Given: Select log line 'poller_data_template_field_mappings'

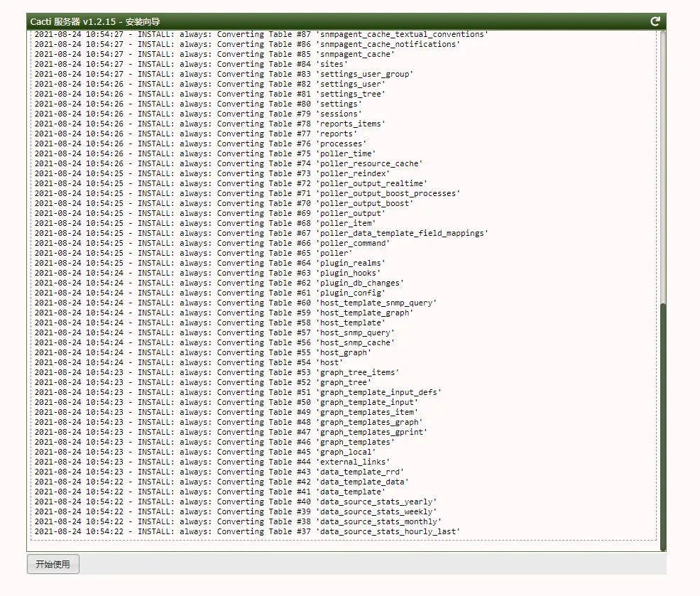Looking at the screenshot, I should (x=261, y=233).
